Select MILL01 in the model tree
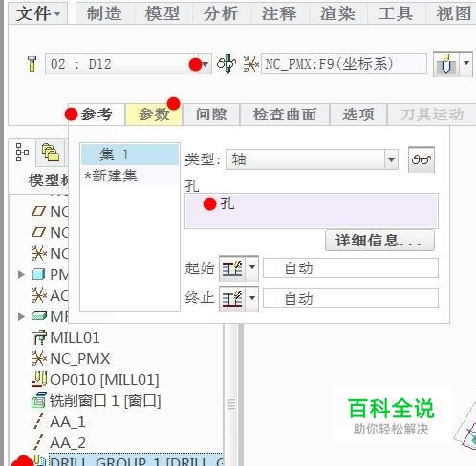476x466 pixels. [x=75, y=338]
